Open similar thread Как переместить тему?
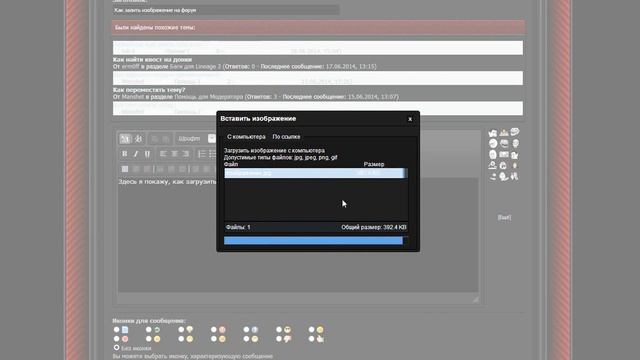The width and height of the screenshot is (640, 360). tap(149, 90)
